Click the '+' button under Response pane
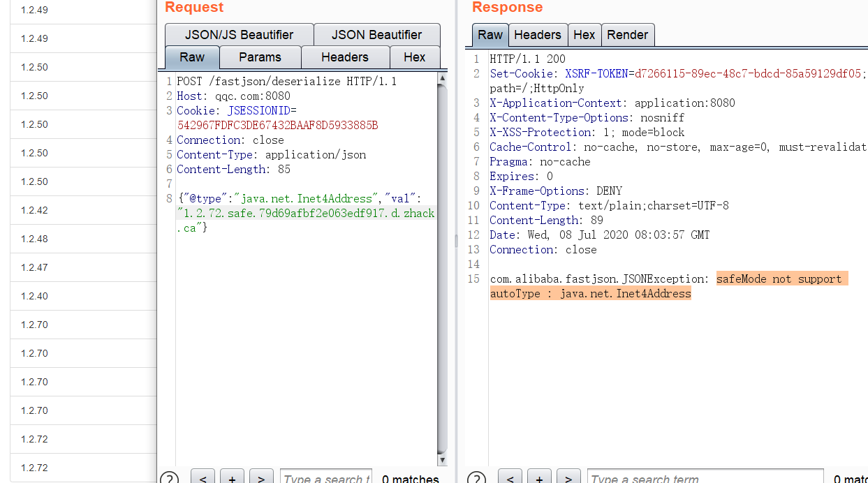 pos(539,478)
